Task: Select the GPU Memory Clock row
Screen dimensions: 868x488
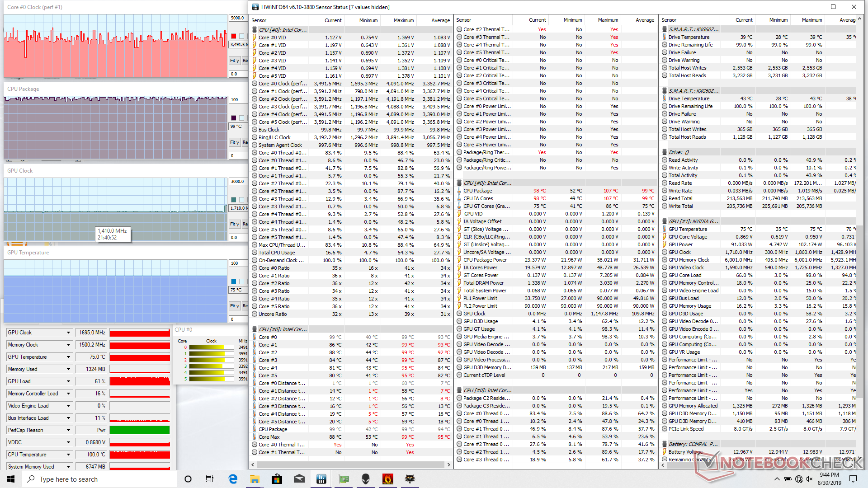Action: tap(758, 260)
